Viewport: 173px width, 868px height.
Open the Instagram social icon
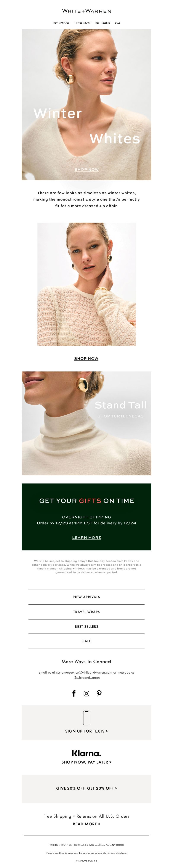click(86, 693)
